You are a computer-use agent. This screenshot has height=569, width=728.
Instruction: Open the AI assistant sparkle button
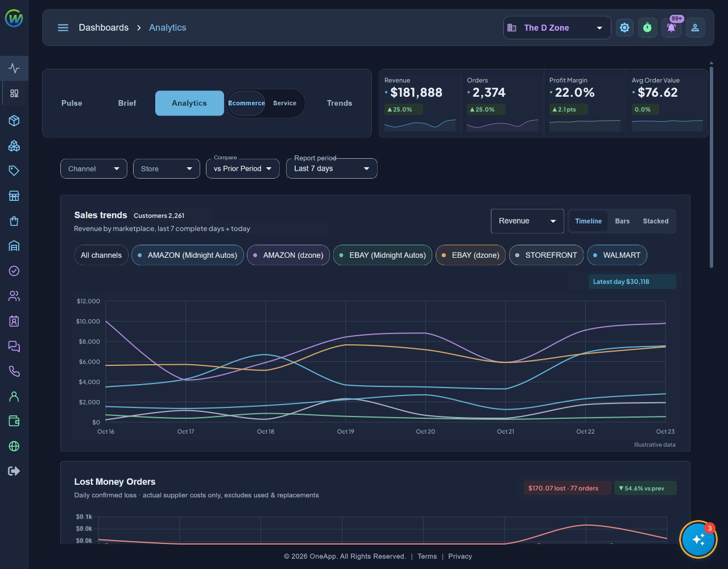coord(698,539)
